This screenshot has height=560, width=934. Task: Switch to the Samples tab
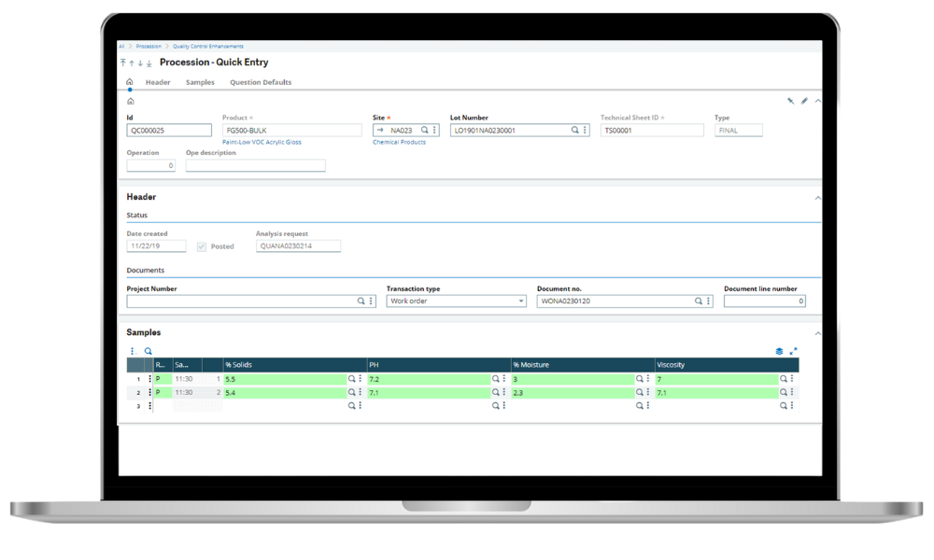(200, 82)
